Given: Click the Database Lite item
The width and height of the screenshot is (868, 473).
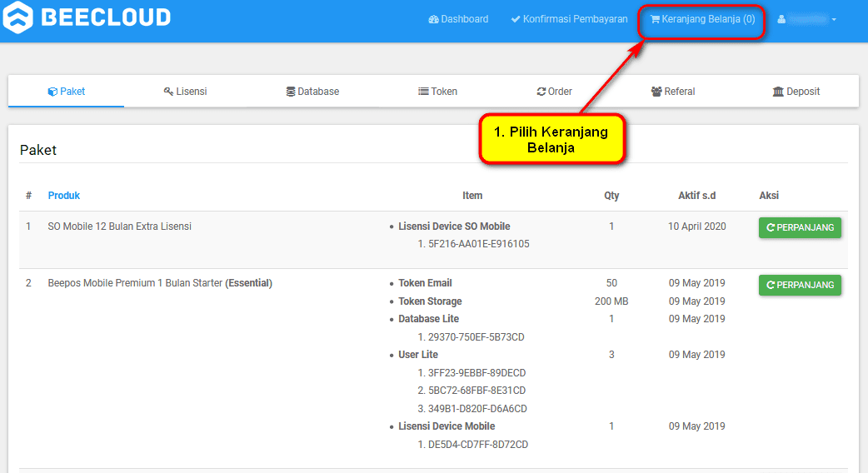Looking at the screenshot, I should click(428, 319).
